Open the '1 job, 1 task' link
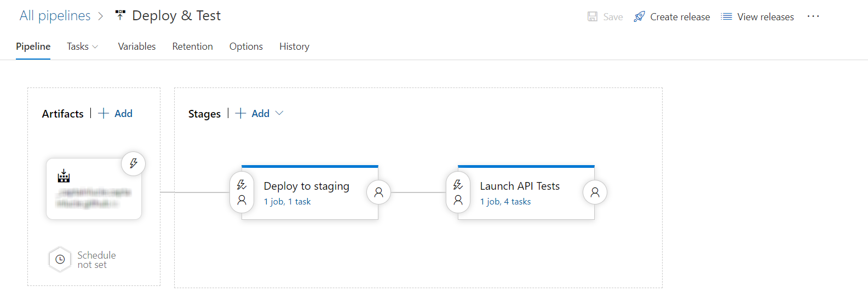 [x=287, y=202]
